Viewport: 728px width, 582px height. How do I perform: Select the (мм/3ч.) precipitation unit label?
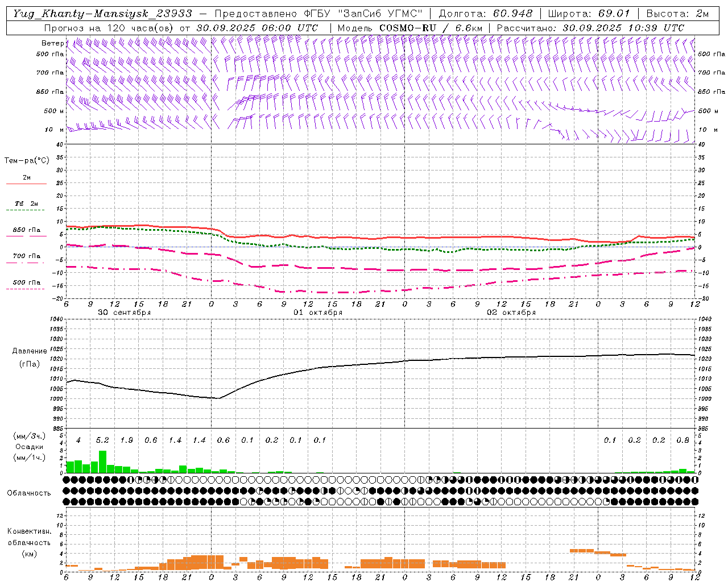point(30,436)
